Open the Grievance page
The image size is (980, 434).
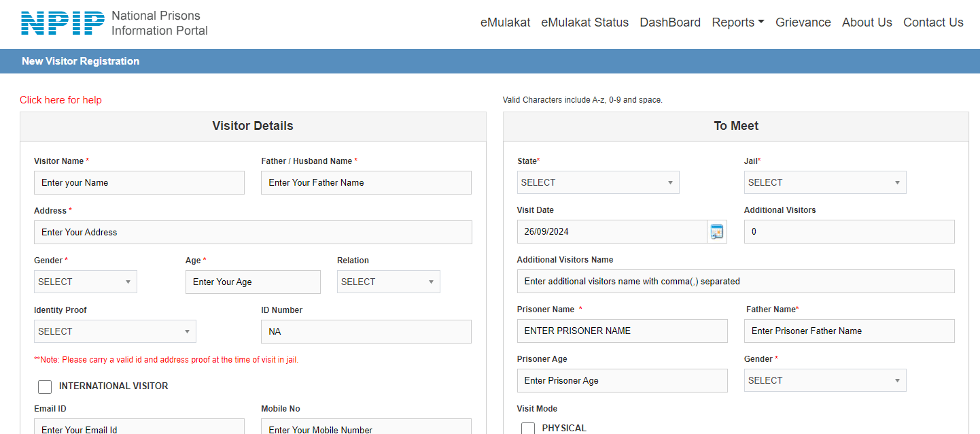(x=803, y=22)
